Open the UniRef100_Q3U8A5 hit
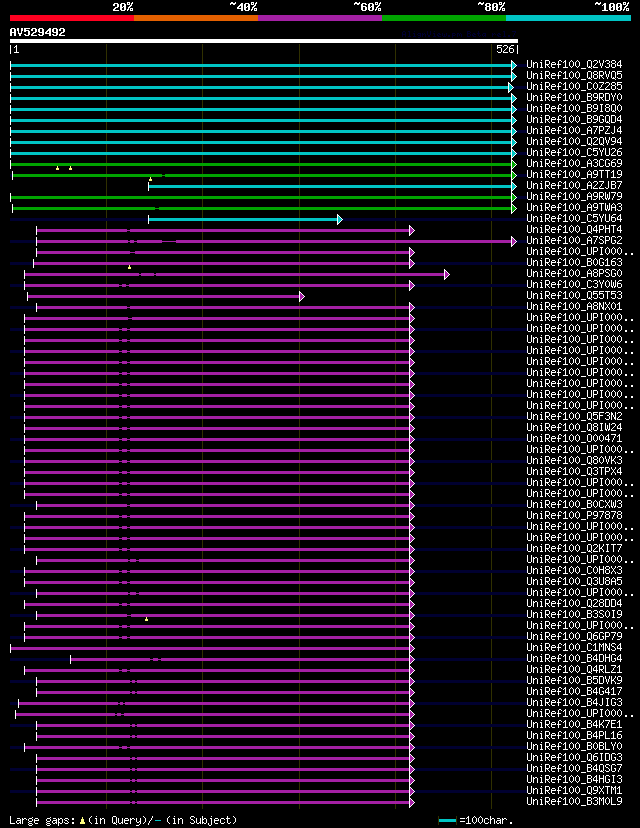 tap(574, 581)
